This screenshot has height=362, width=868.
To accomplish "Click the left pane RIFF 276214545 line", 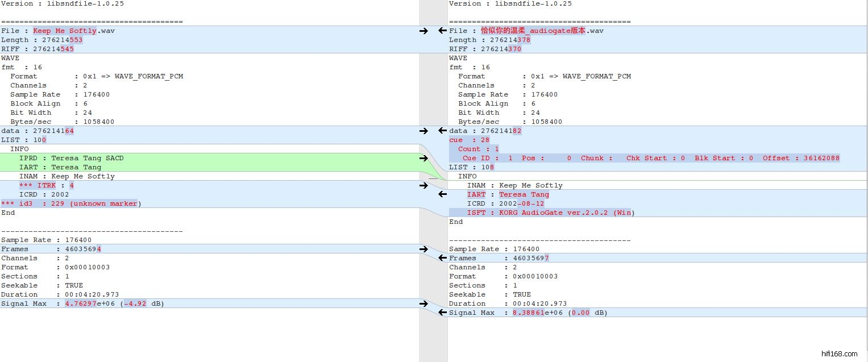I will (x=38, y=49).
